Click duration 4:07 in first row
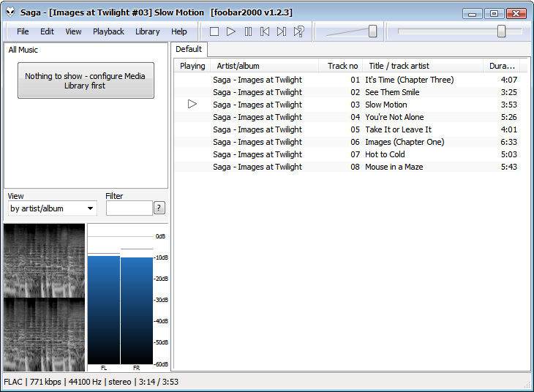The image size is (534, 392). (509, 80)
